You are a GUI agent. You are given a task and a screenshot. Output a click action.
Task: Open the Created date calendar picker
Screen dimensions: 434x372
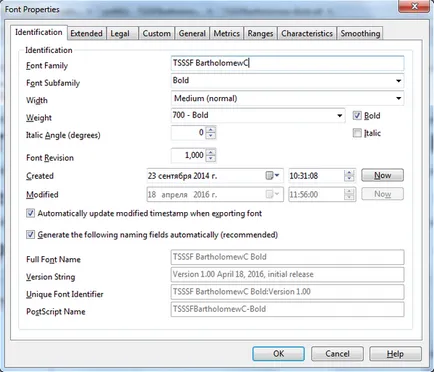click(272, 176)
